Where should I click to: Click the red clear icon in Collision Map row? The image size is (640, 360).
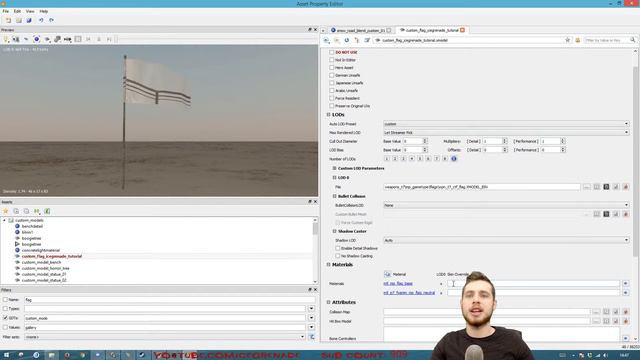click(626, 312)
